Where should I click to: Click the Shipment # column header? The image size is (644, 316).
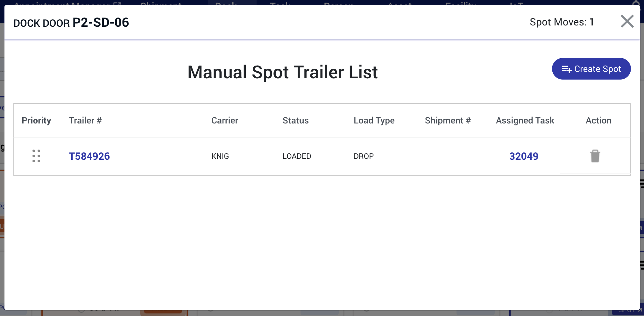(448, 120)
